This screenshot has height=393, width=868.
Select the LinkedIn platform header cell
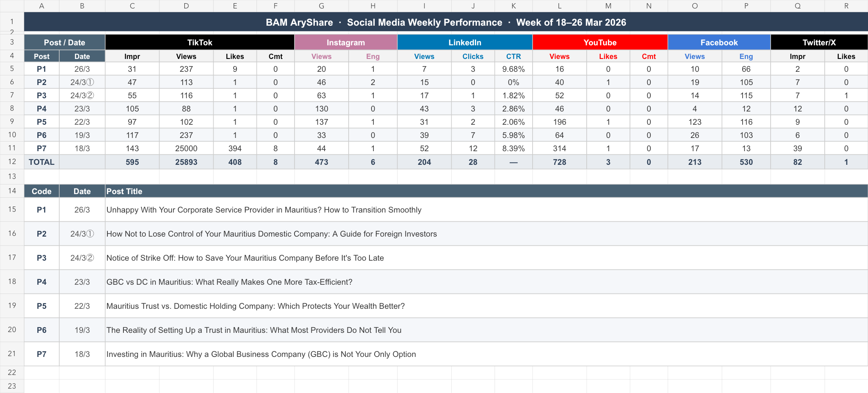click(465, 43)
